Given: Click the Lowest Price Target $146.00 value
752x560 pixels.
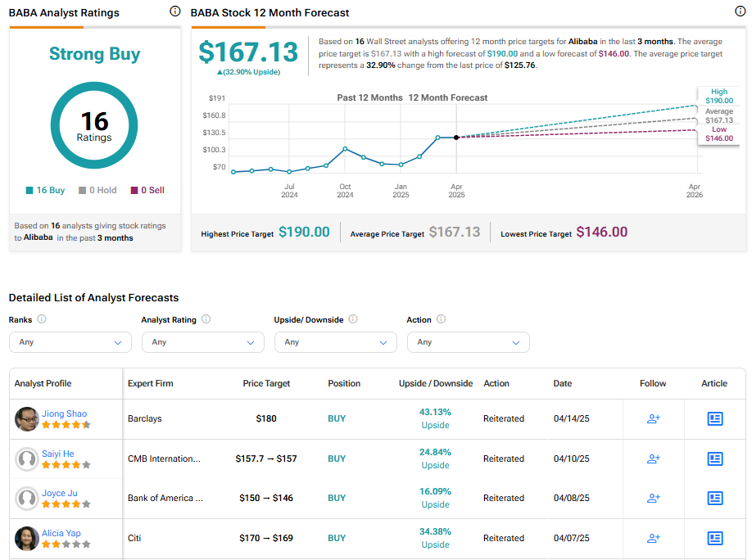Looking at the screenshot, I should click(602, 232).
